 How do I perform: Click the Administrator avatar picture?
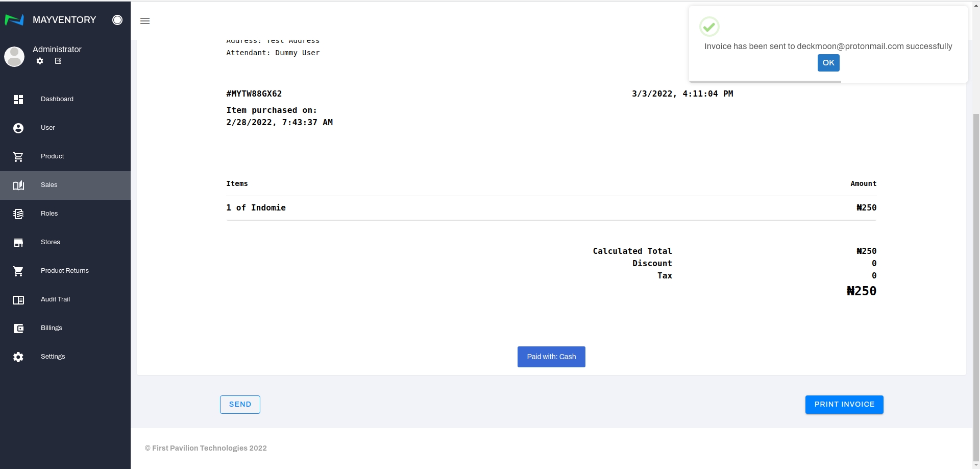pyautogui.click(x=14, y=57)
